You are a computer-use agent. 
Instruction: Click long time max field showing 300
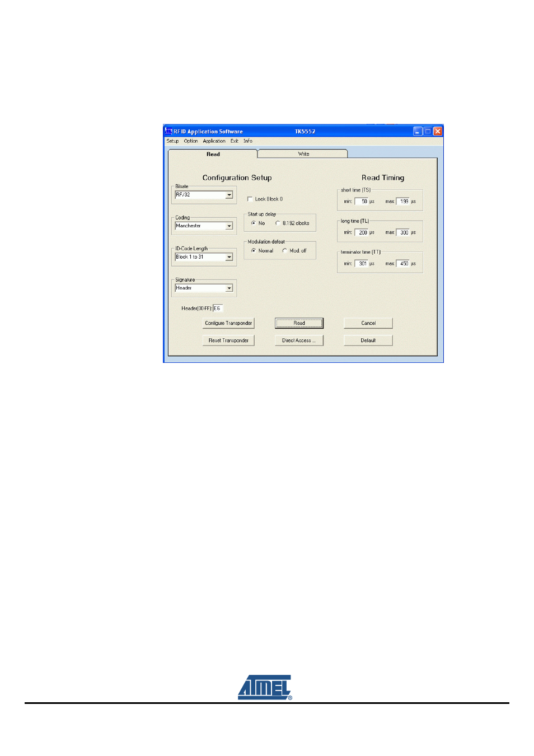point(403,232)
